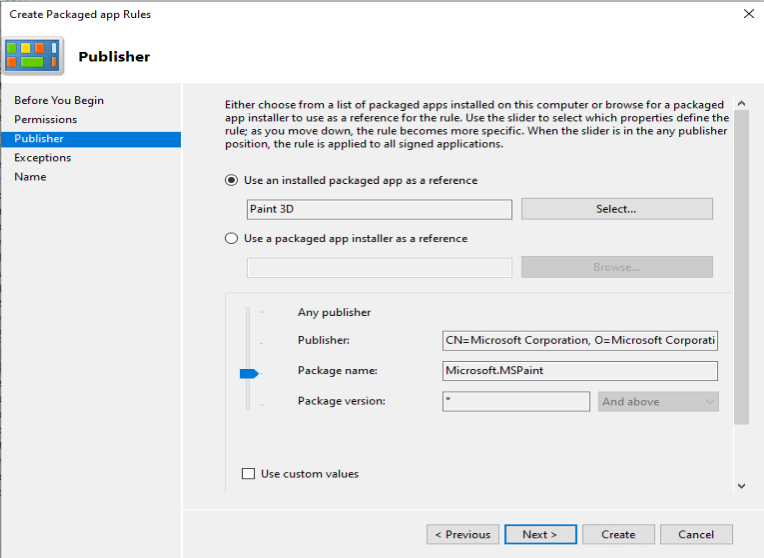
Task: Go to the Before You Begin step
Action: 59,100
